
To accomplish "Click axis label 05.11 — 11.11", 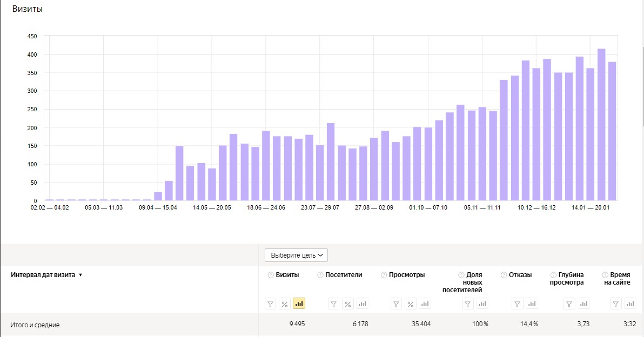I will pyautogui.click(x=482, y=208).
